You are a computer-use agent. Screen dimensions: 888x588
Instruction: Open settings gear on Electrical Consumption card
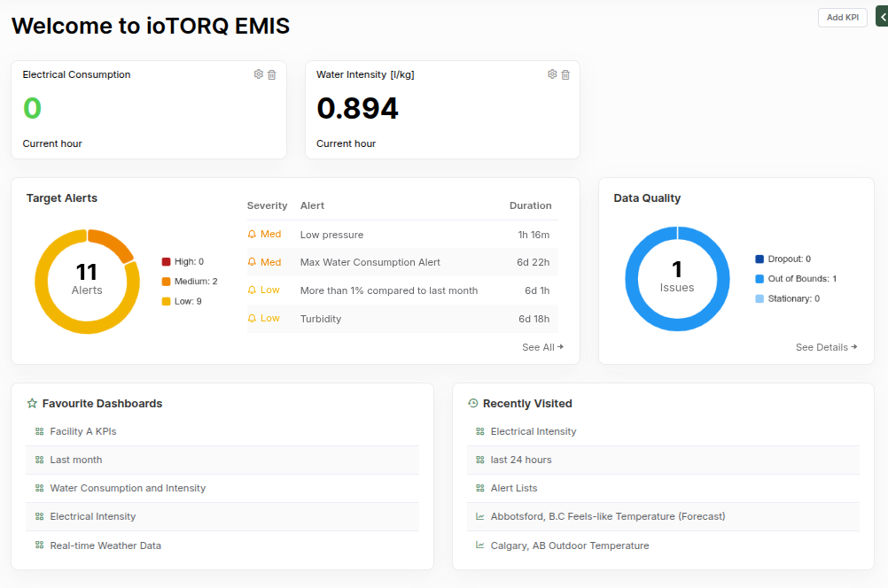pos(258,74)
